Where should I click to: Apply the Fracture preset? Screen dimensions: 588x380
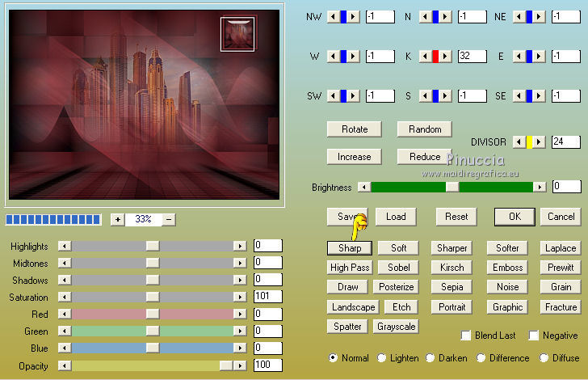point(561,307)
